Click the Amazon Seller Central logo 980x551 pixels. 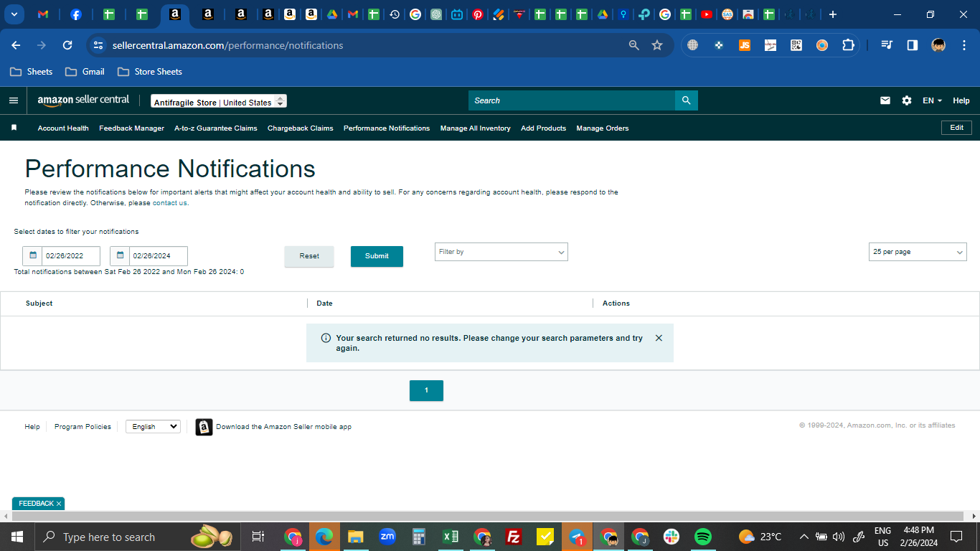point(83,100)
